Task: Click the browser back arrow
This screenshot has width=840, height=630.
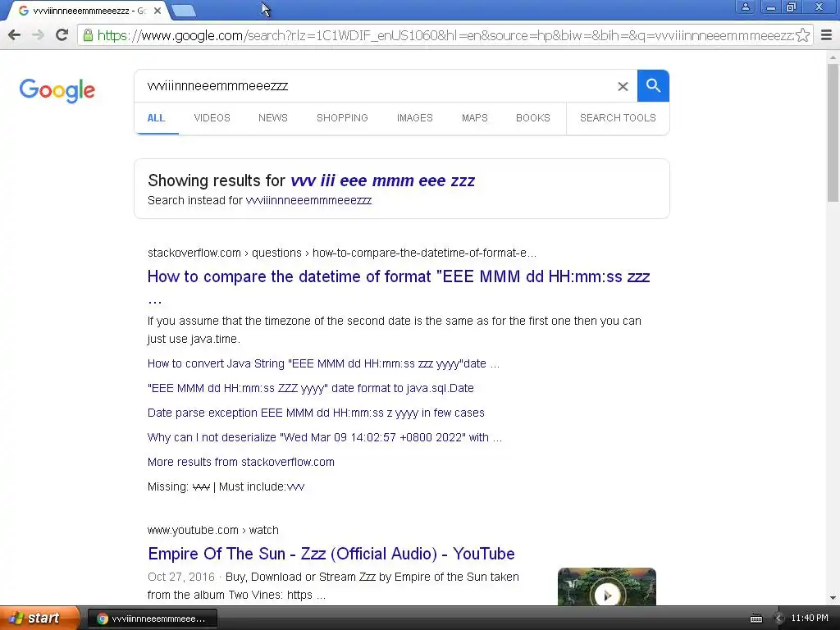Action: click(x=15, y=35)
